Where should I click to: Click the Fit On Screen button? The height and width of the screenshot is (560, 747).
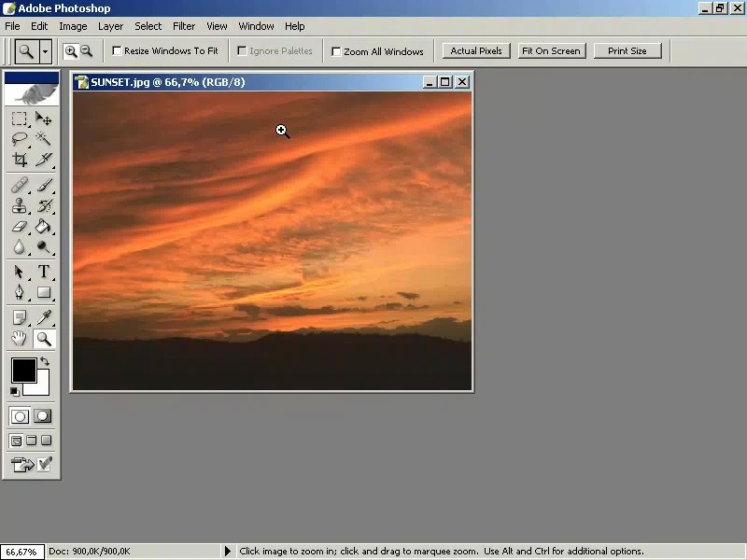pyautogui.click(x=551, y=51)
